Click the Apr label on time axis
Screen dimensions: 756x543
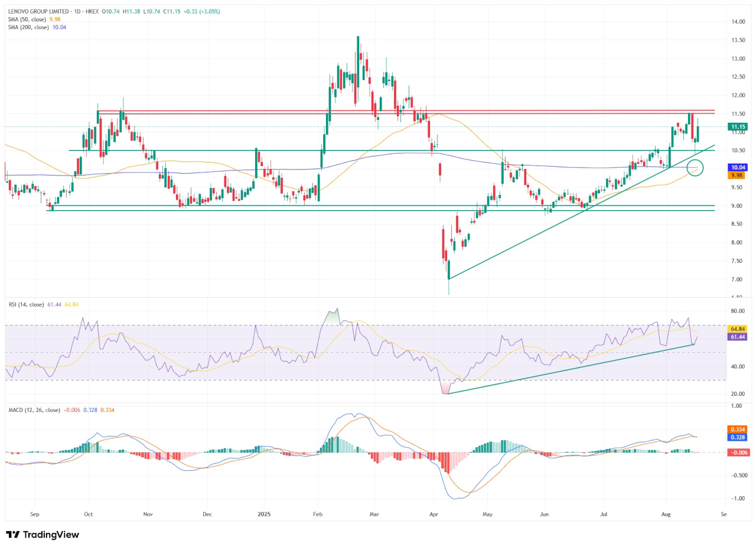(x=435, y=515)
